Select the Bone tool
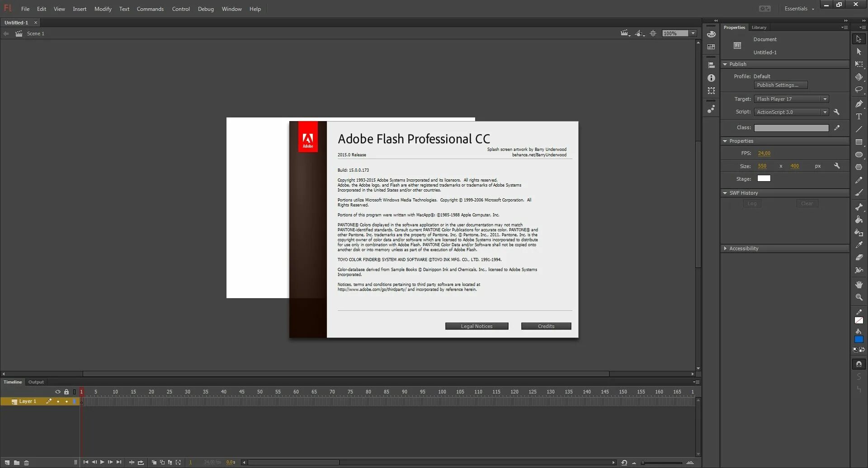868x468 pixels. pos(859,207)
